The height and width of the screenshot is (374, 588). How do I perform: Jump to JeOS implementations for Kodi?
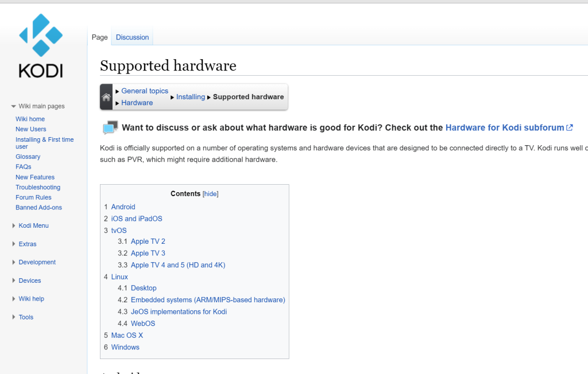(179, 312)
